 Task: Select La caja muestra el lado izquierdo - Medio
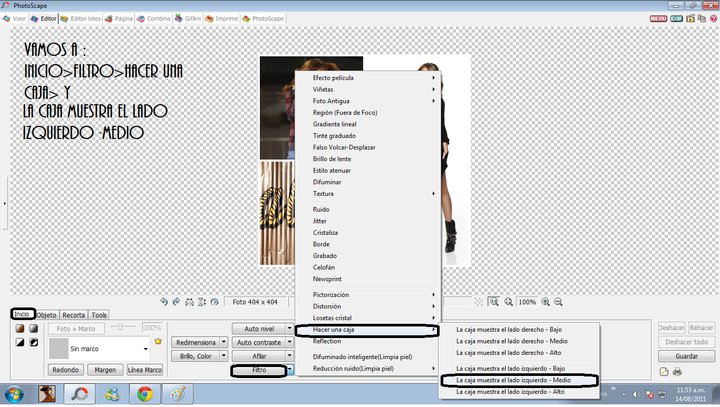[519, 380]
